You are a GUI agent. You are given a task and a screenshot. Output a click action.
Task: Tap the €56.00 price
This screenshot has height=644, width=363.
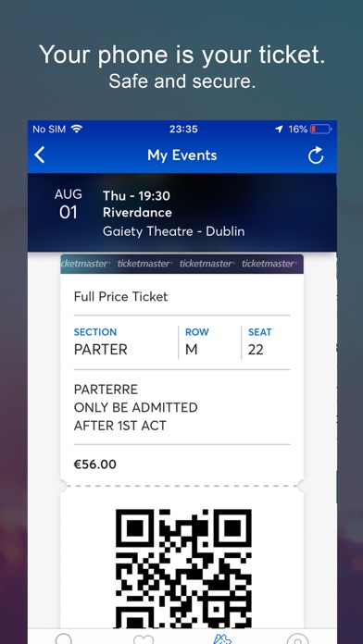pos(95,464)
